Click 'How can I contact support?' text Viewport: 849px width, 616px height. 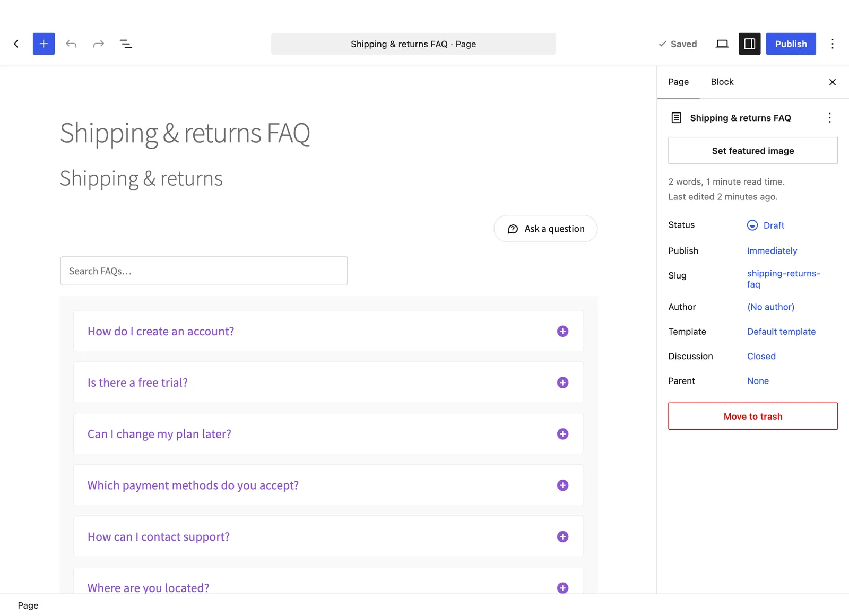pos(159,536)
